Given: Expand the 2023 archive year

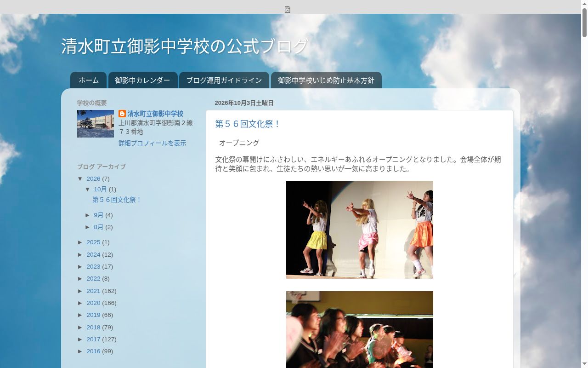Looking at the screenshot, I should 81,267.
